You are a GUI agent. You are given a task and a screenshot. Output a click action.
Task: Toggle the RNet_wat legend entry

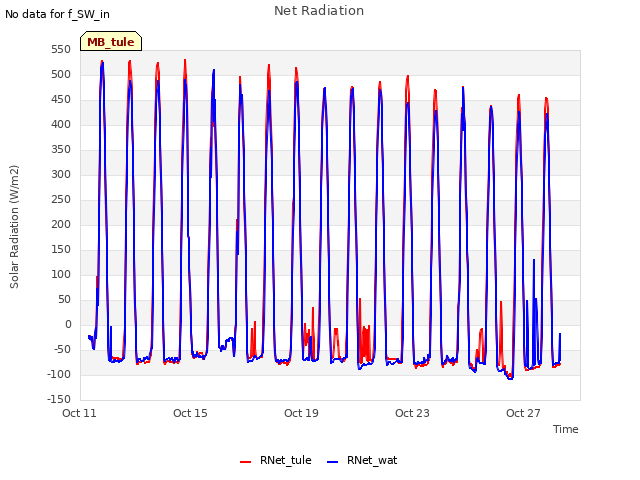point(362,460)
